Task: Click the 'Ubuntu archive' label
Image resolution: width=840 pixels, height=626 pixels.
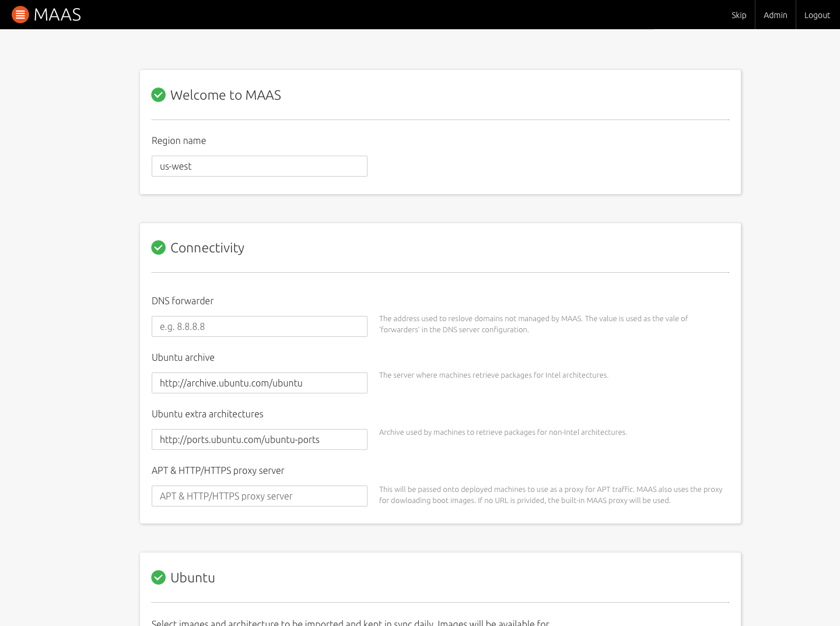Action: pos(183,357)
